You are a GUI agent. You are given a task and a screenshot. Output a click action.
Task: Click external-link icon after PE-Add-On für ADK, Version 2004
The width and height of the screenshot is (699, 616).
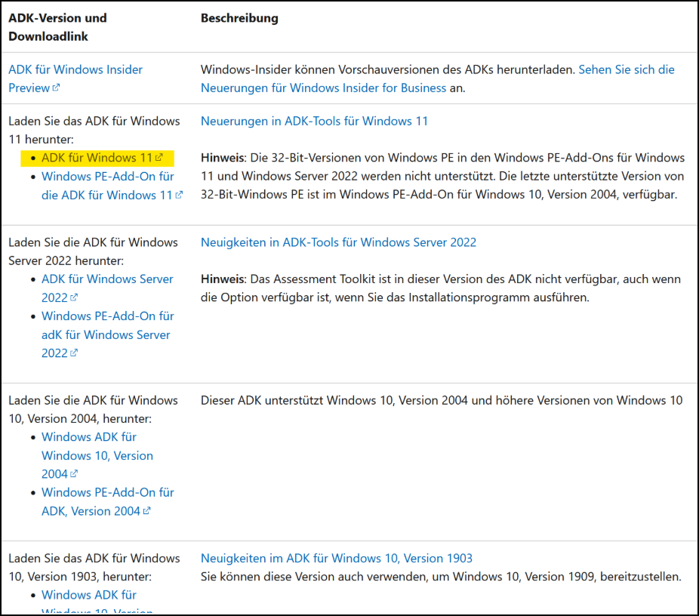pos(146,512)
